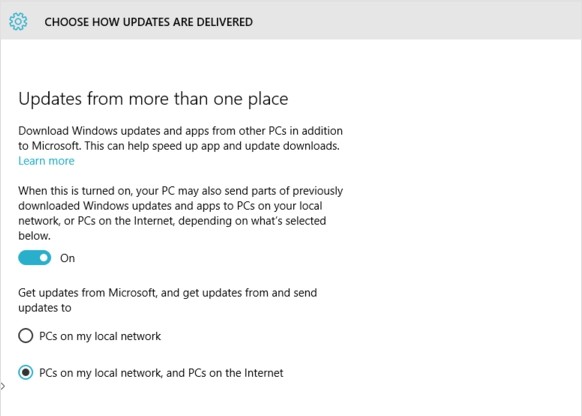The width and height of the screenshot is (582, 416).
Task: Click the 'Get updates from Microsoft' description text
Action: click(x=167, y=300)
